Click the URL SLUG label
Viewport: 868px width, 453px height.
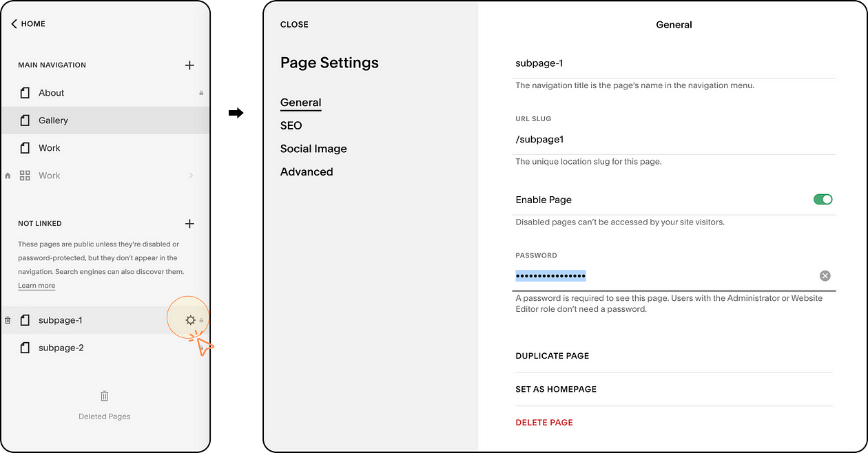tap(533, 119)
